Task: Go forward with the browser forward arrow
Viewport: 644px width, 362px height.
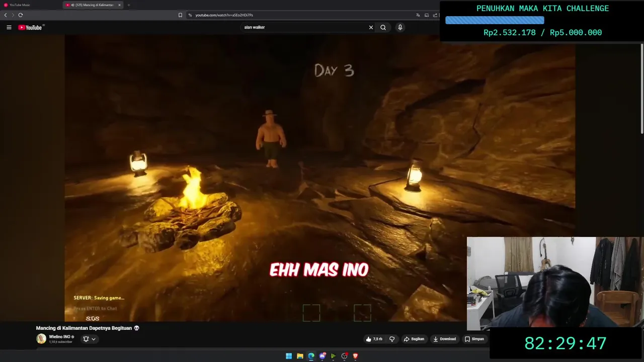Action: pos(13,15)
